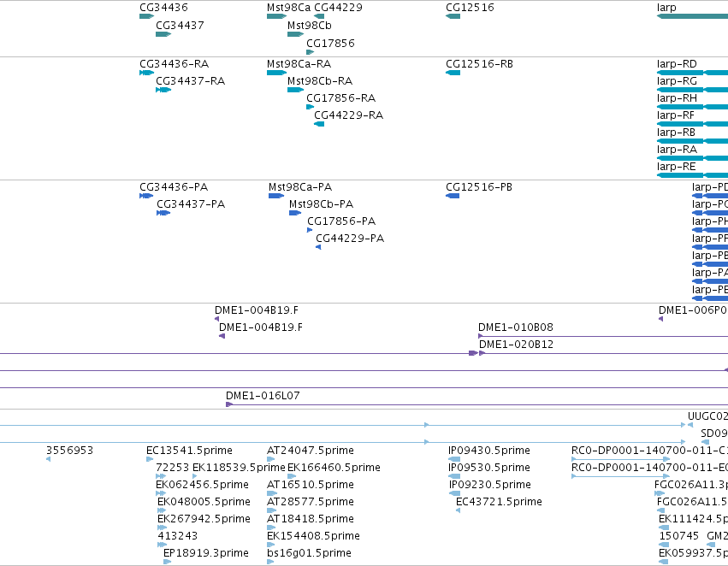Select the larp-RD transcript
The width and height of the screenshot is (728, 566).
[x=692, y=73]
